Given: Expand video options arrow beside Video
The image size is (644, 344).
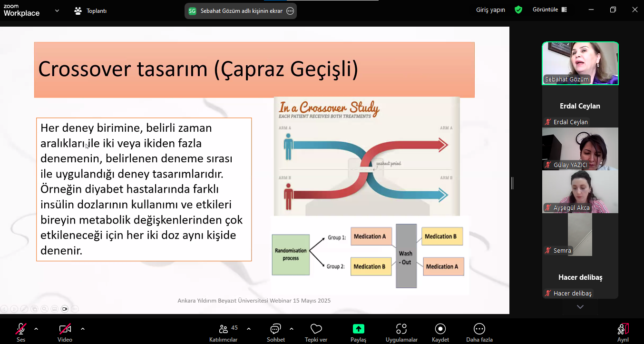Looking at the screenshot, I should click(83, 329).
